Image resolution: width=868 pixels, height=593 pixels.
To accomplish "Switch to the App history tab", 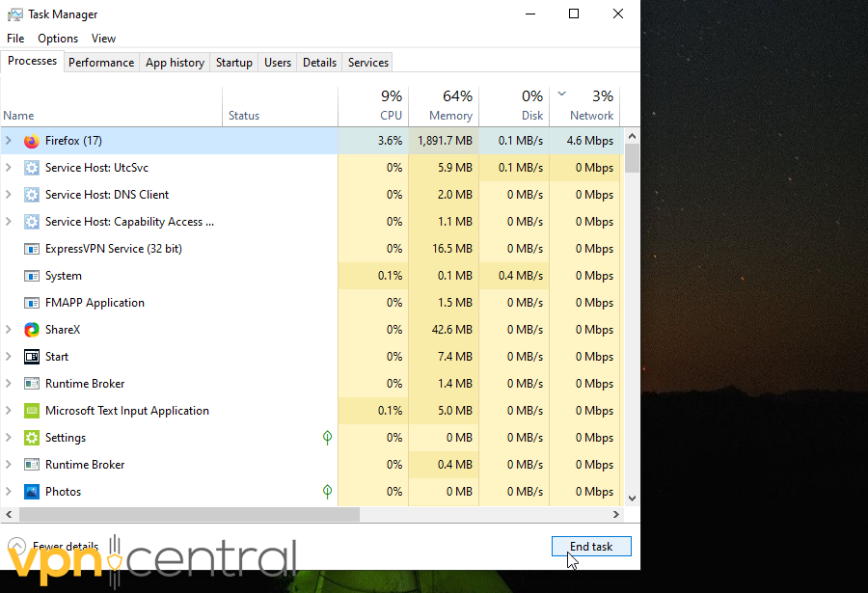I will tap(175, 63).
